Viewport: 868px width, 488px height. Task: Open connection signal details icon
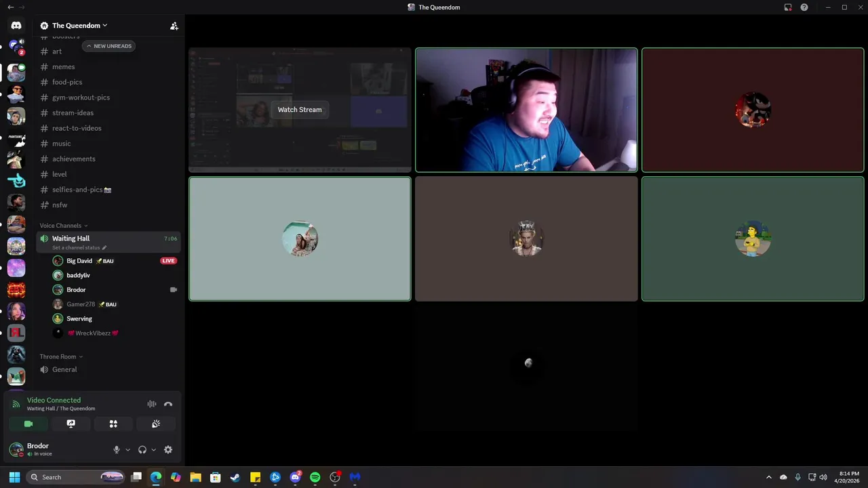(x=16, y=404)
